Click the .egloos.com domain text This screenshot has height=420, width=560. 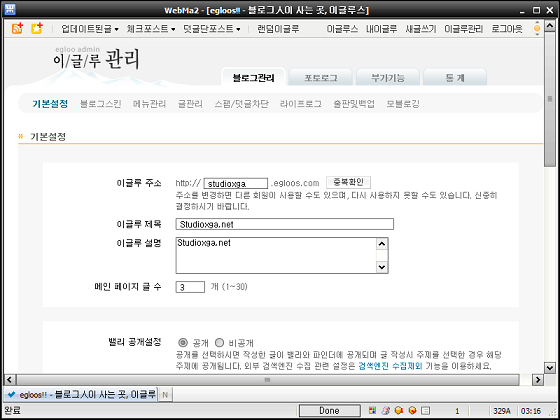pyautogui.click(x=295, y=183)
